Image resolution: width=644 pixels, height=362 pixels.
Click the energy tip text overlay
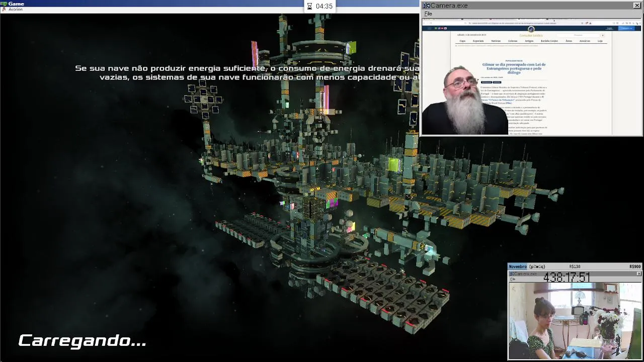247,72
